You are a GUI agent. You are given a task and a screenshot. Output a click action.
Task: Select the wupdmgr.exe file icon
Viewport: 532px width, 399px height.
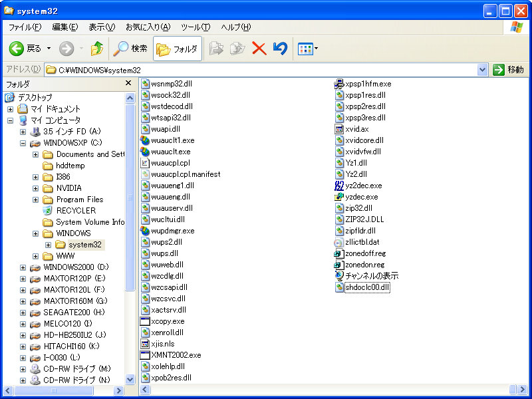point(146,231)
